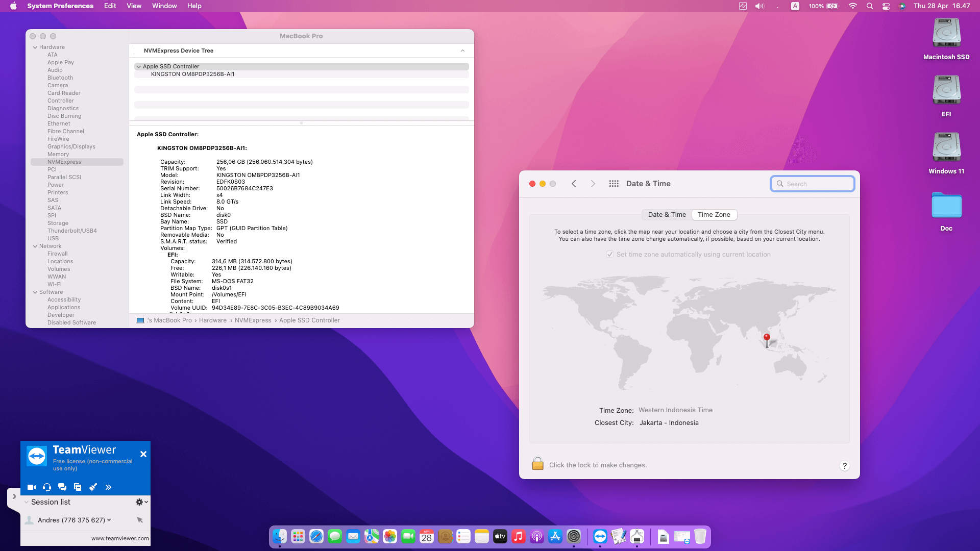Click the TeamViewer headset audio icon
Image resolution: width=980 pixels, height=551 pixels.
[x=47, y=487]
